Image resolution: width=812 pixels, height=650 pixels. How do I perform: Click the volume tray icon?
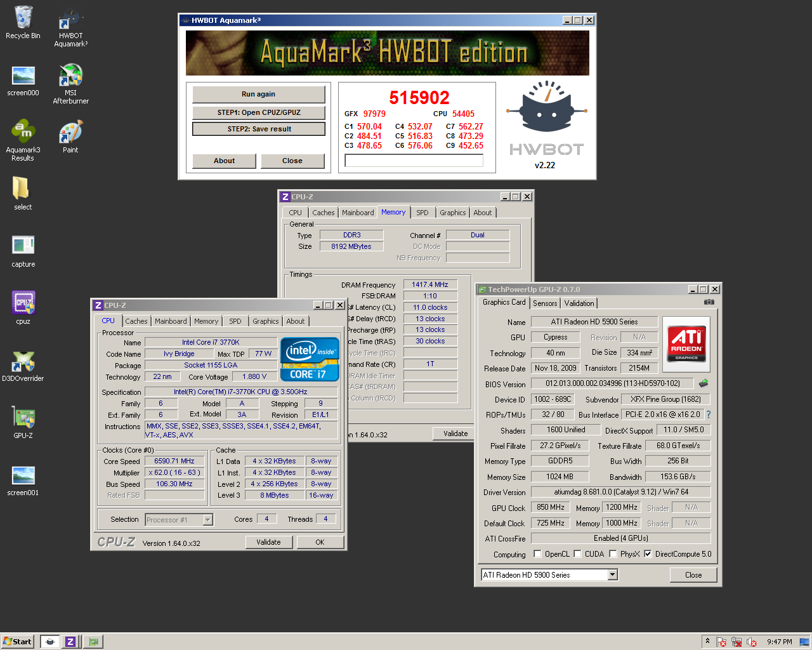pos(752,642)
